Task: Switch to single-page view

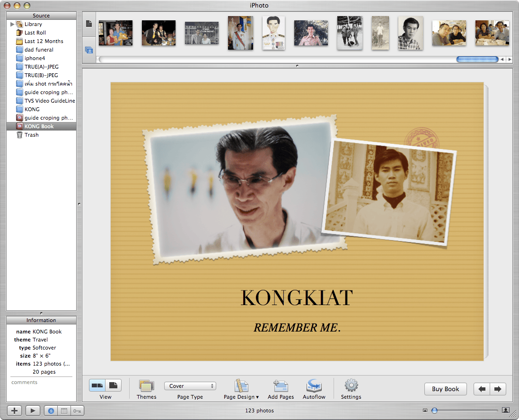Action: click(113, 385)
